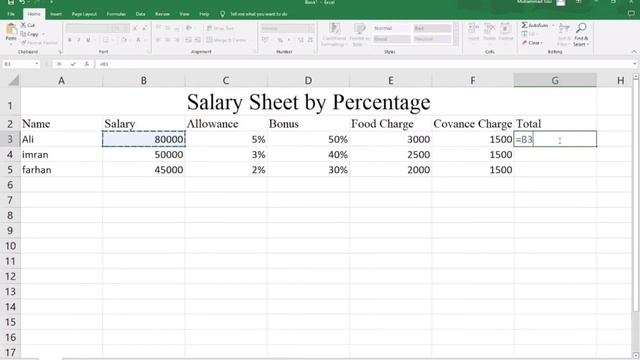Toggle Italic formatting
Image resolution: width=640 pixels, height=360 pixels.
(x=79, y=40)
